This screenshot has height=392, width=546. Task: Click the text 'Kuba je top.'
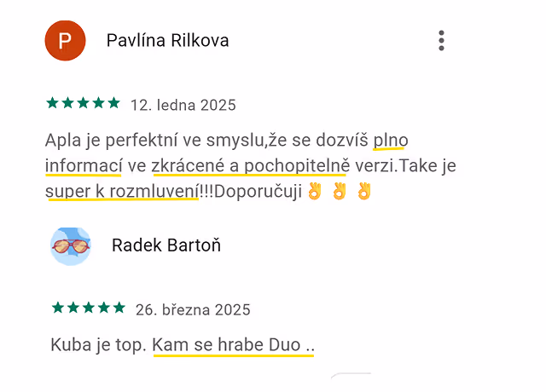click(x=99, y=345)
